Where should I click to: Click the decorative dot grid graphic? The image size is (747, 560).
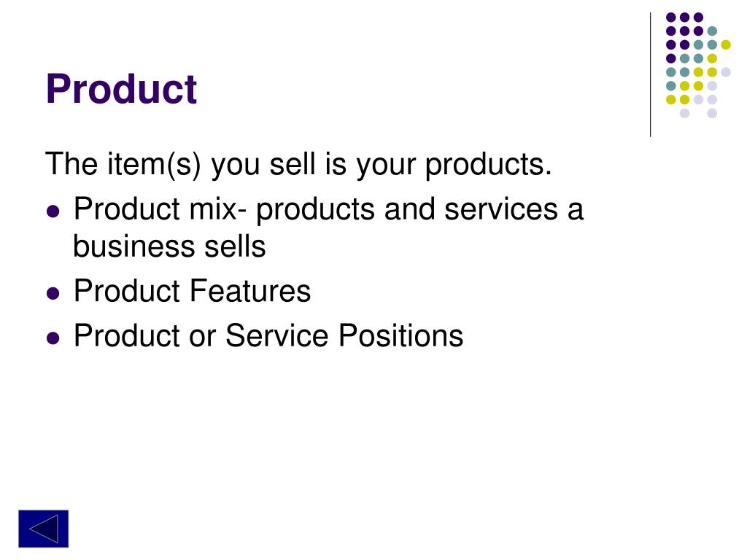point(698,65)
